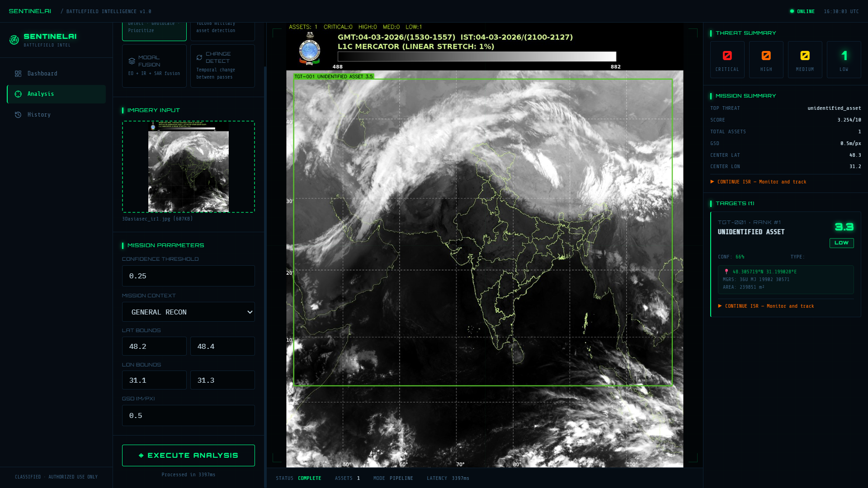Click the Dashboard grid icon
868x488 pixels.
point(18,74)
